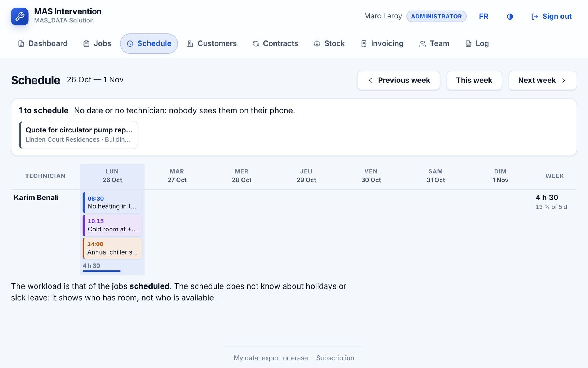Open the 10:15 Cold room job

112,225
